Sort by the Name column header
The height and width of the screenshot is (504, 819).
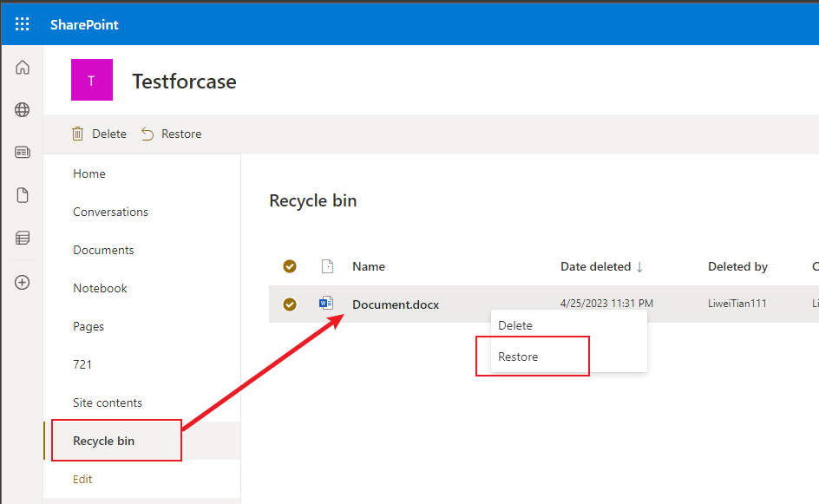(x=369, y=266)
